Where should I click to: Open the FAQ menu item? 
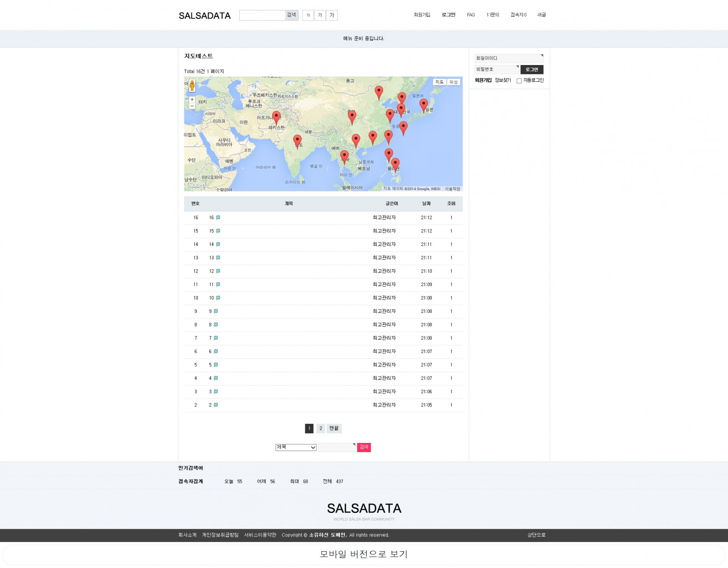470,15
